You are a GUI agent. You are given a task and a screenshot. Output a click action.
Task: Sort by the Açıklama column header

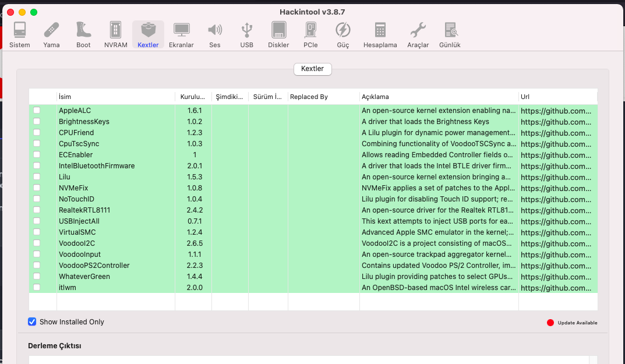click(438, 97)
